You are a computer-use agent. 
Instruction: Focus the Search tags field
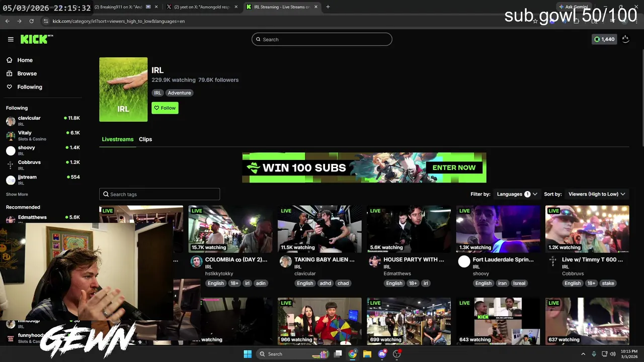click(159, 194)
